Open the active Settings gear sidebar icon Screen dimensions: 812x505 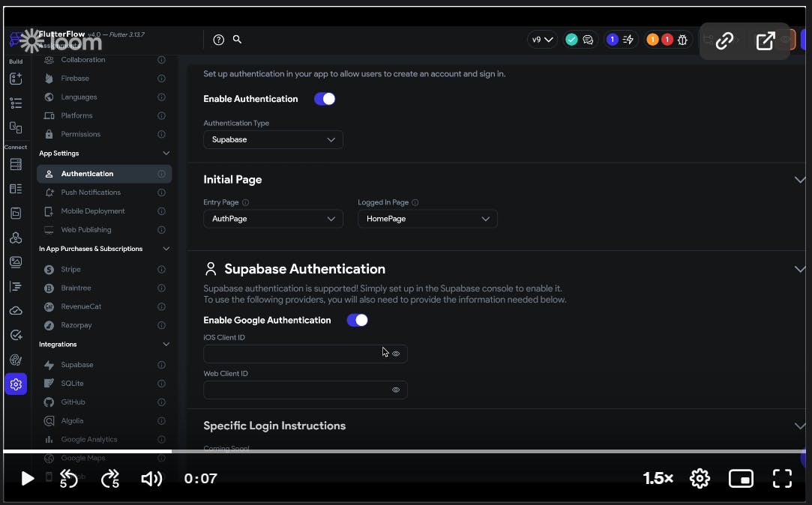coord(16,384)
